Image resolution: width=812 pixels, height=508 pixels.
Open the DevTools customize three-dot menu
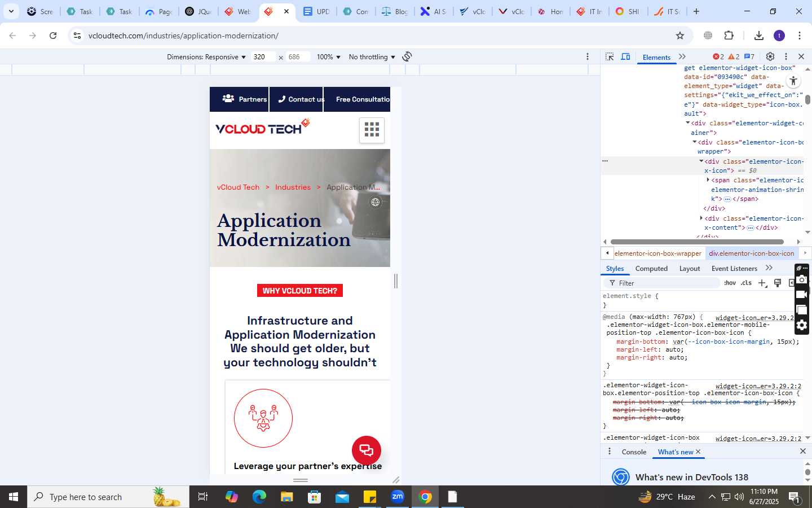pos(786,56)
